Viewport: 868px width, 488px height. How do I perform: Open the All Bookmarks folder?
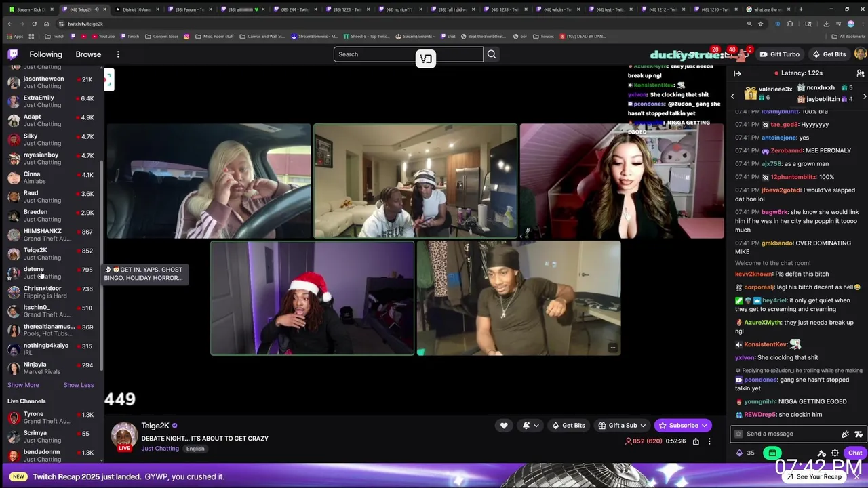click(x=848, y=37)
